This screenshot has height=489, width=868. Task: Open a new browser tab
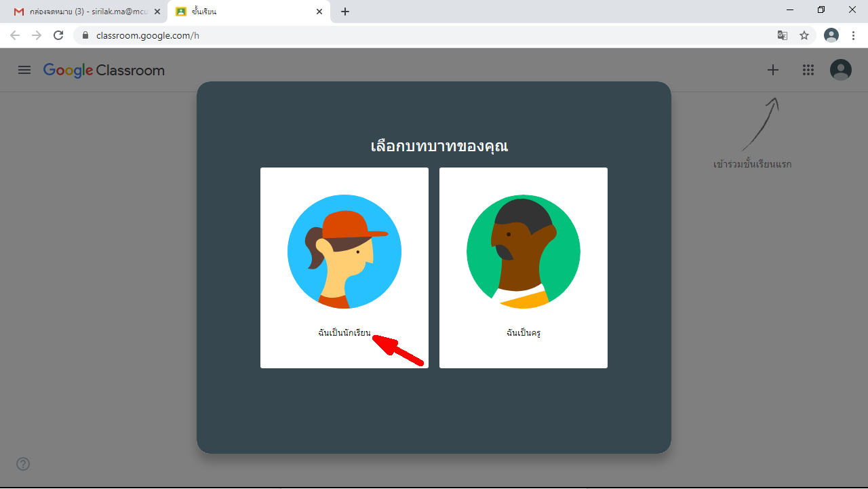pyautogui.click(x=345, y=12)
